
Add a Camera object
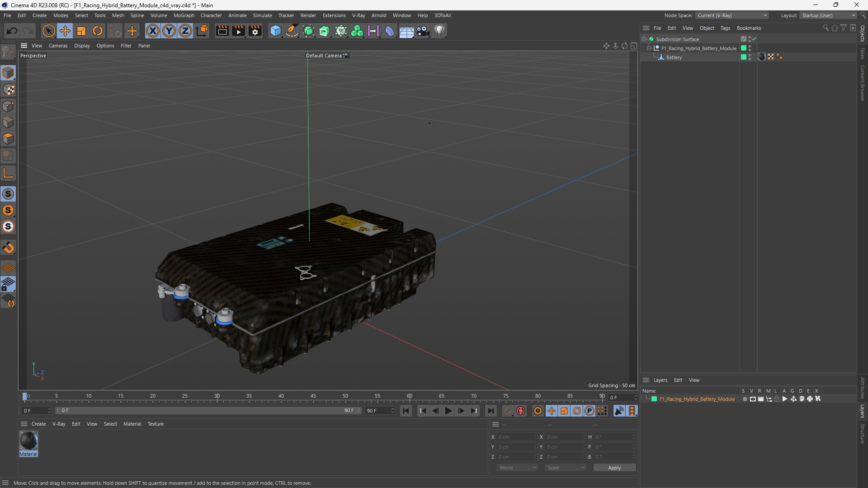tap(423, 31)
